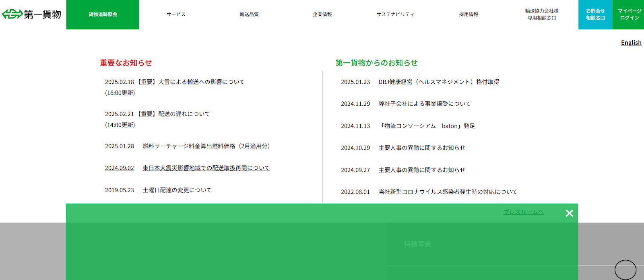644x280 pixels.
Task: Open 2024.10.29 主要人事の異動 news
Action: (403, 148)
